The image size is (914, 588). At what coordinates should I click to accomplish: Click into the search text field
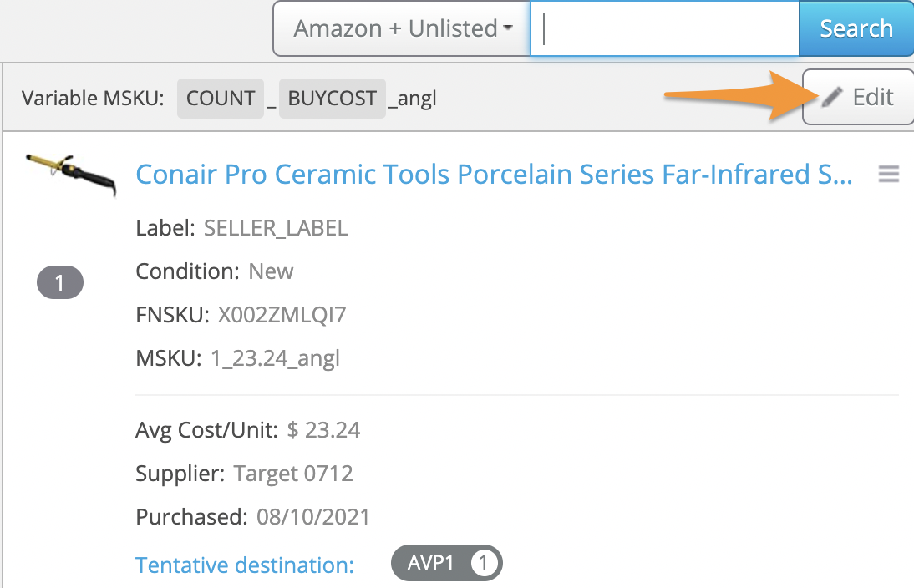coord(665,29)
